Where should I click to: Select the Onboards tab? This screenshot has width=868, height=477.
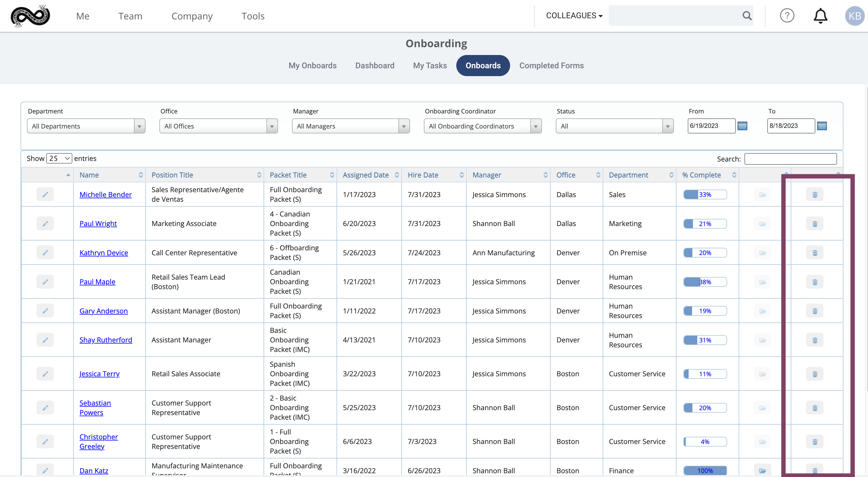pyautogui.click(x=483, y=65)
